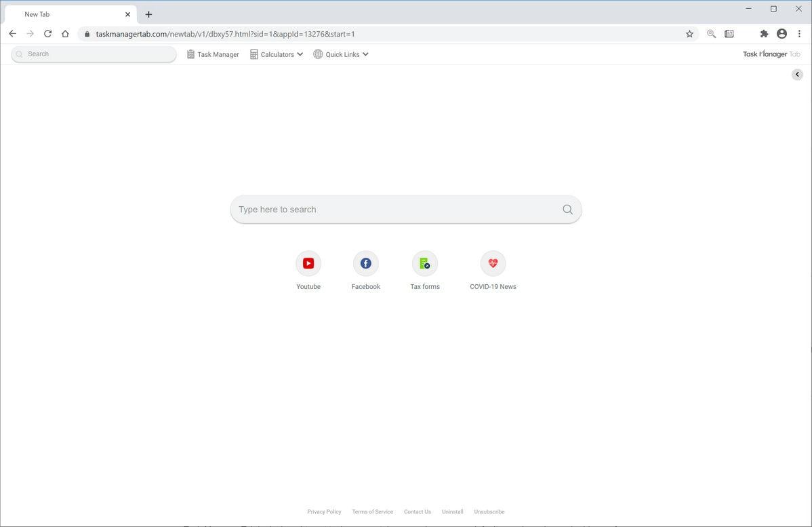Click the browser Forward arrow

[x=30, y=34]
